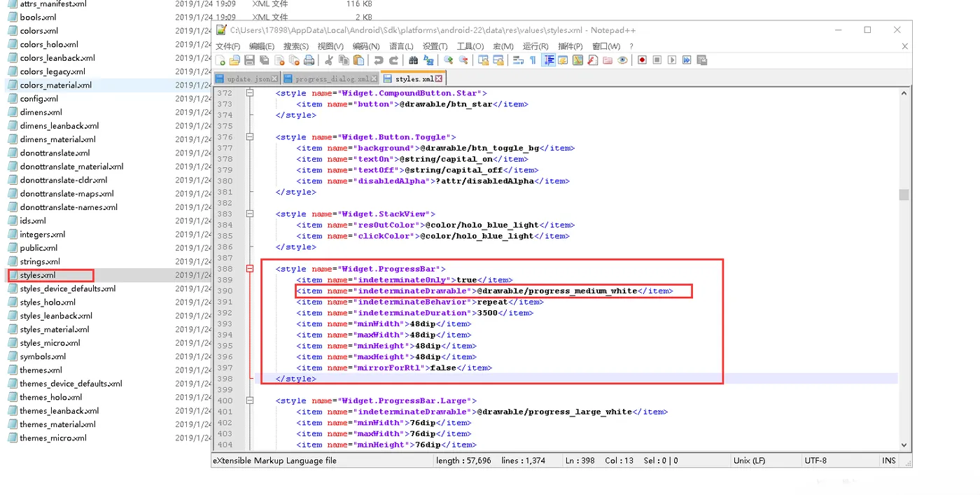Click line 390 indeterminateDrawable item
This screenshot has height=495, width=980.
(484, 291)
